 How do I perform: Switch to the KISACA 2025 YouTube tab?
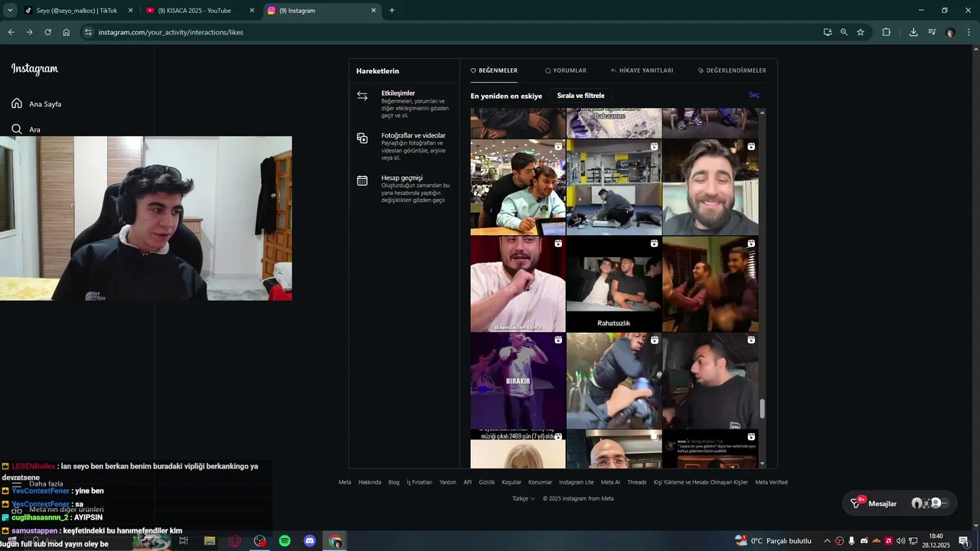point(201,11)
